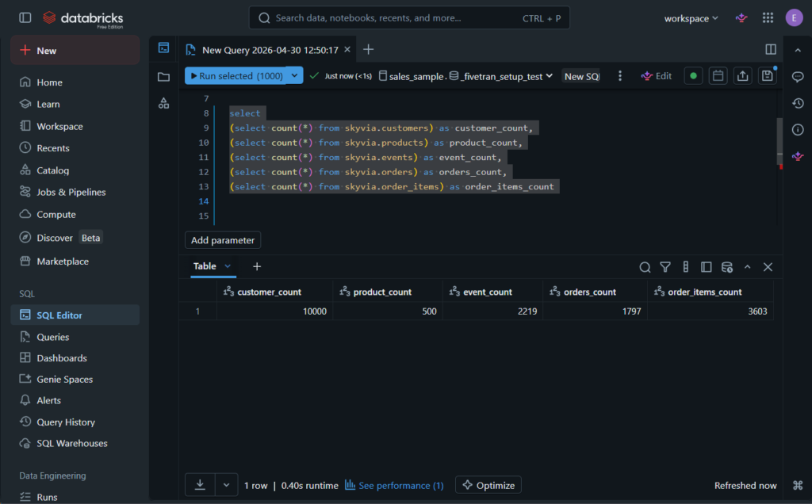Expand the Run selected dropdown arrow
This screenshot has width=812, height=504.
295,75
